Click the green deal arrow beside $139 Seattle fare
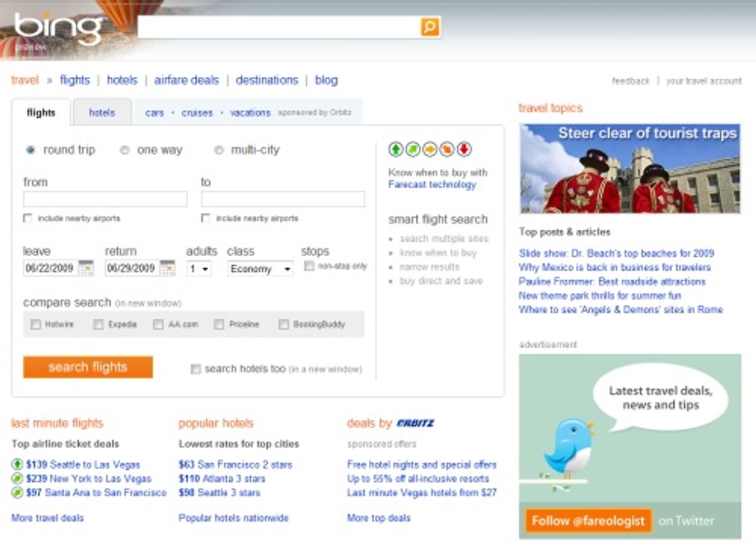The image size is (756, 544). point(17,465)
